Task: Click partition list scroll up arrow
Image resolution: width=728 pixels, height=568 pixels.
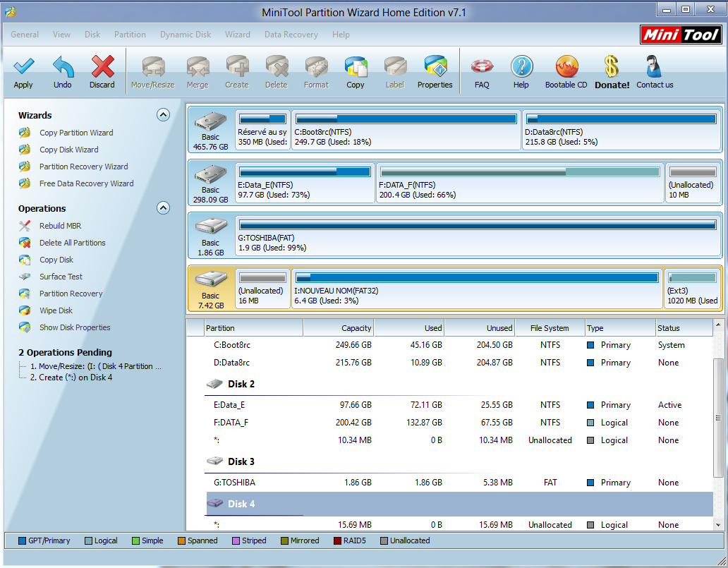Action: point(718,325)
